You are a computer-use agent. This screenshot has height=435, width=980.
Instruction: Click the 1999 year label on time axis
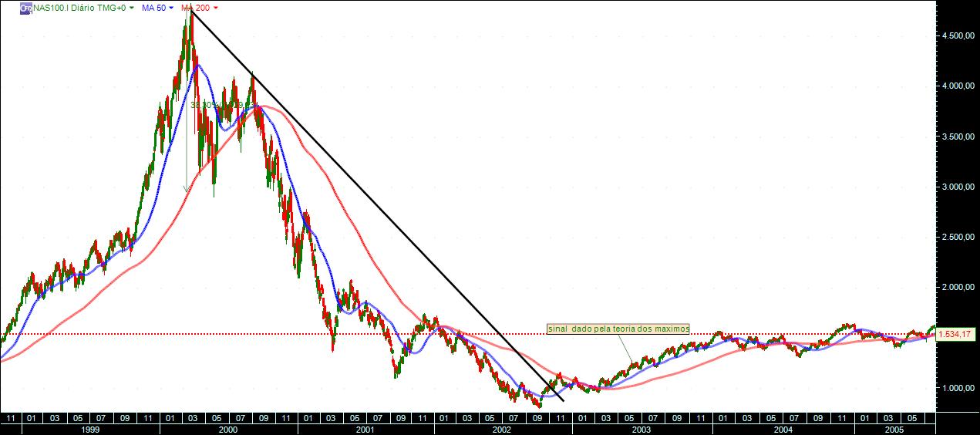pyautogui.click(x=89, y=429)
